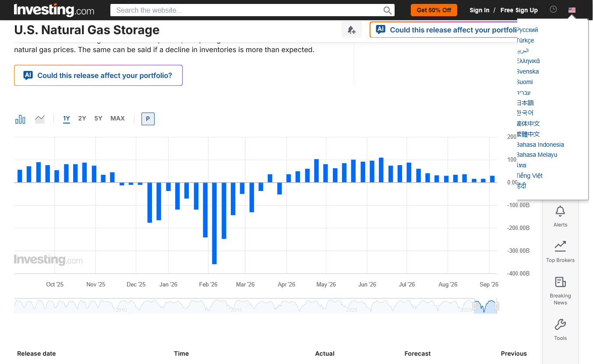Open the add alert bell icon
This screenshot has height=364, width=593.
(x=351, y=30)
